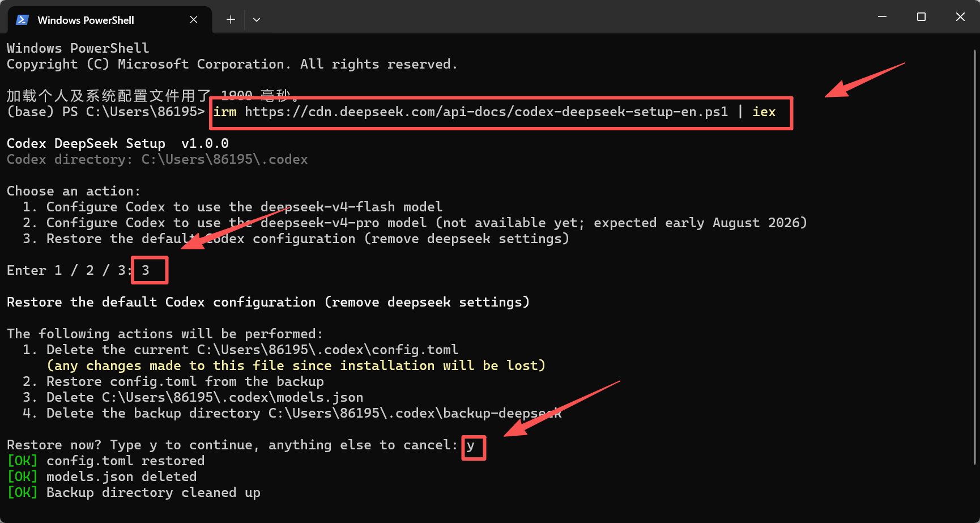980x523 pixels.
Task: Click the Microsoft copyright line
Action: tap(232, 64)
